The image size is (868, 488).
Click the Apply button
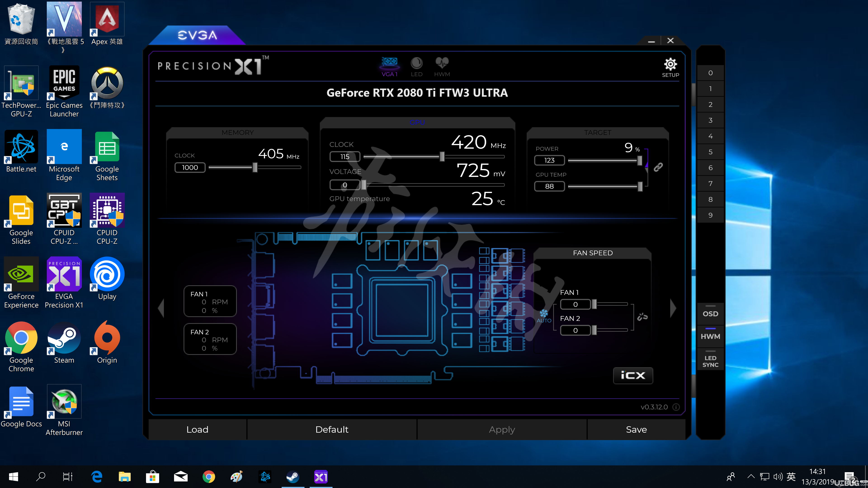click(x=502, y=429)
